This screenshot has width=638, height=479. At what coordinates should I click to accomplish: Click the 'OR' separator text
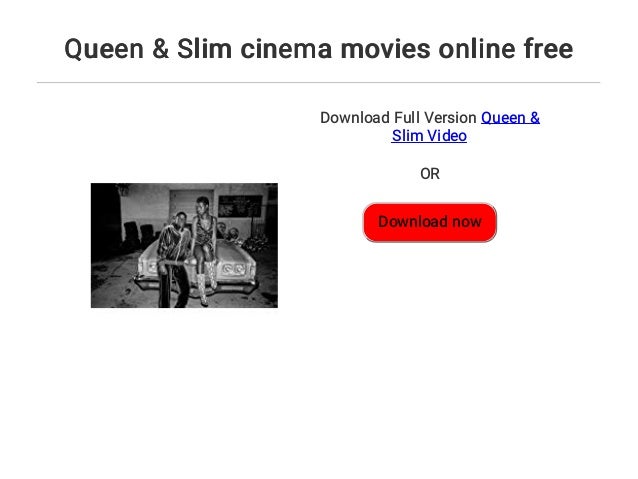430,174
